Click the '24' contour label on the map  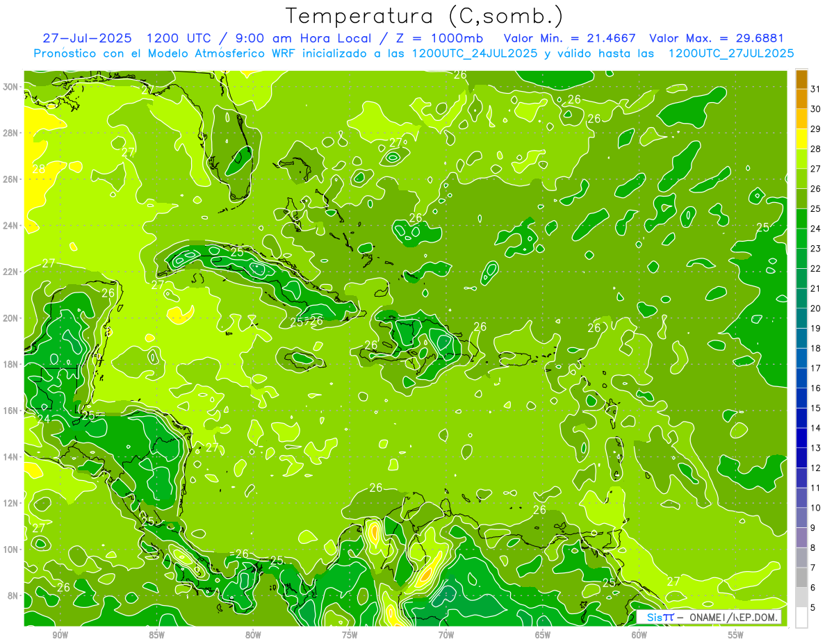pyautogui.click(x=43, y=419)
